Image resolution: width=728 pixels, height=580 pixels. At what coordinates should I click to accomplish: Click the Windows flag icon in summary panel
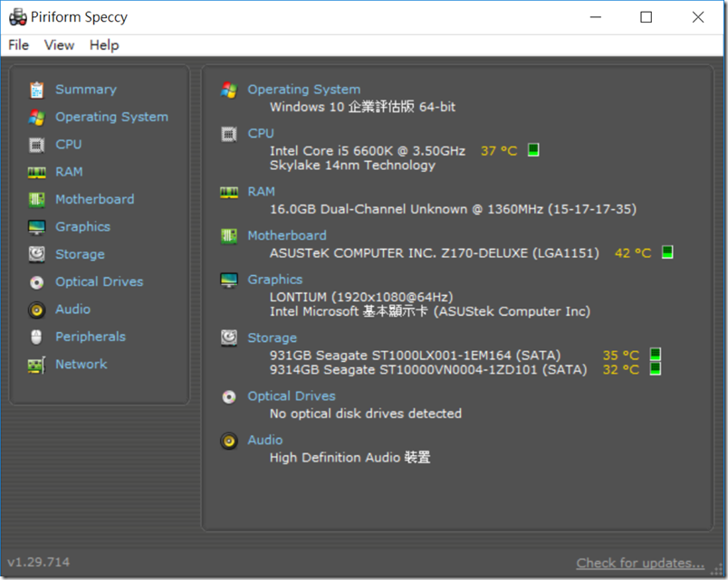[229, 90]
